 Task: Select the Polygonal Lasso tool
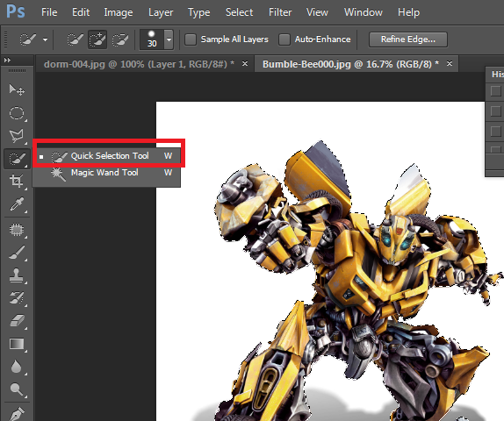(17, 136)
